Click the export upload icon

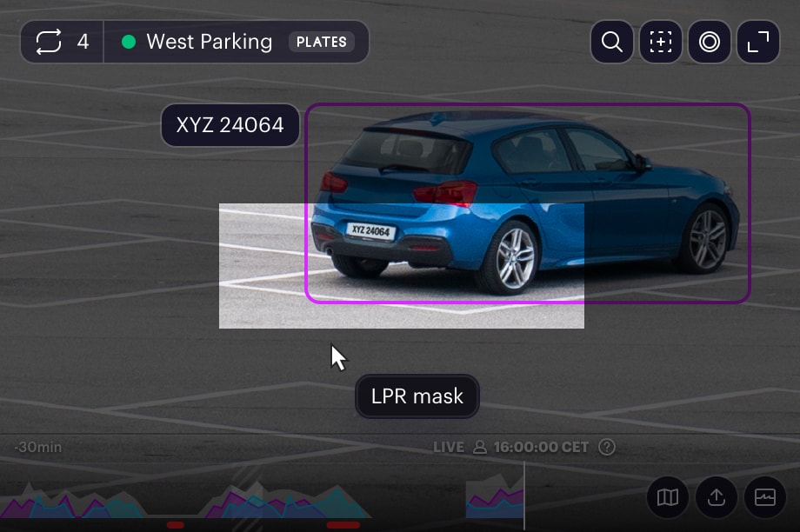(x=717, y=497)
